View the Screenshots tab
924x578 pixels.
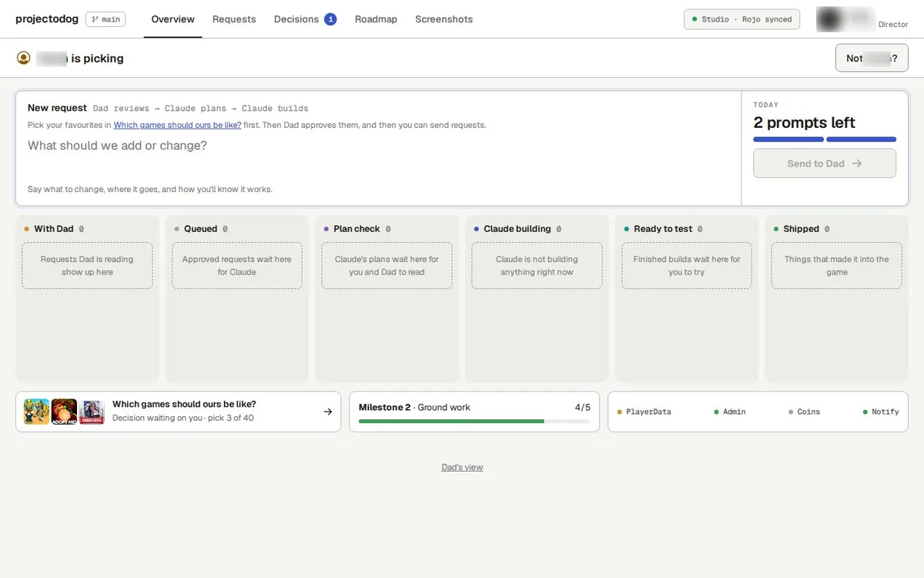click(x=444, y=19)
